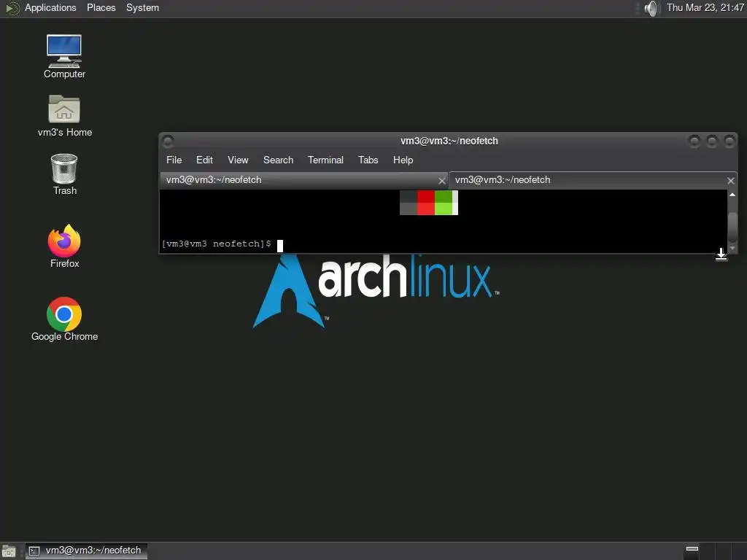Click the terminal scrollbar up arrow
The height and width of the screenshot is (560, 747).
(732, 195)
